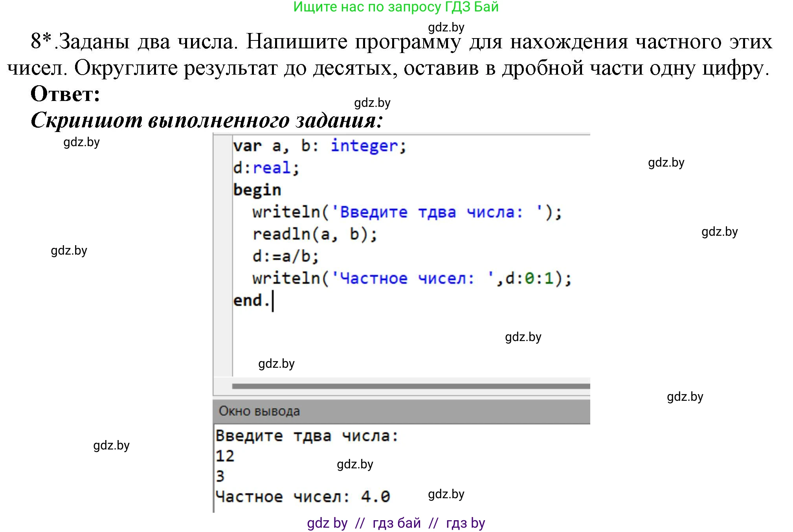Screen dimensions: 793x532
Task: Click the entered value 12 in output
Action: 225,457
